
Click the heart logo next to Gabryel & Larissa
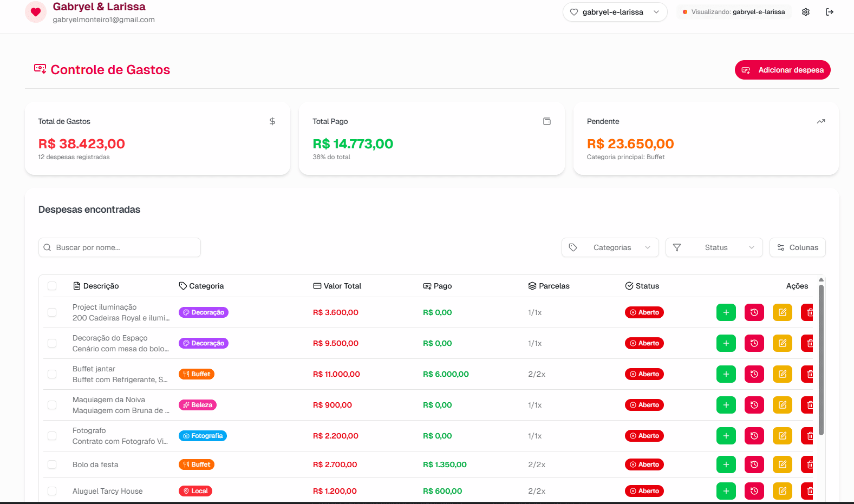[x=36, y=12]
